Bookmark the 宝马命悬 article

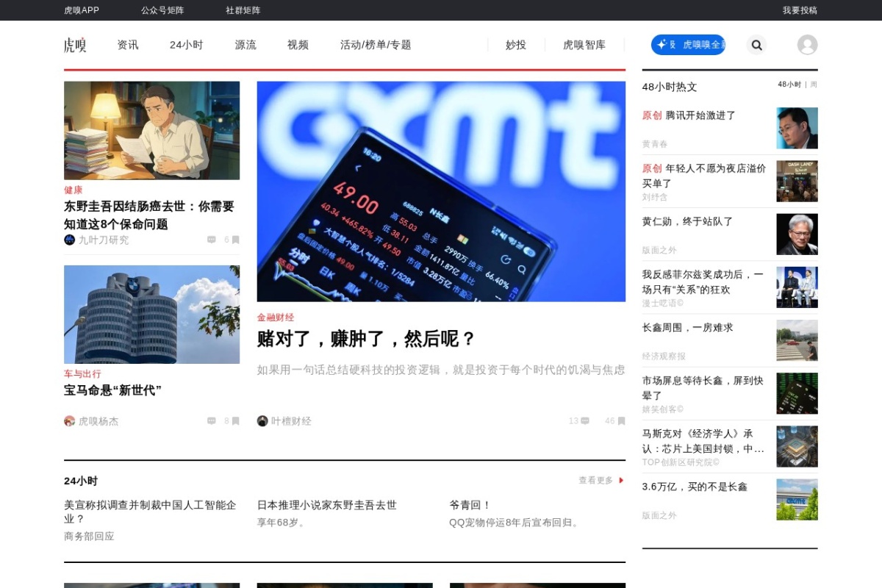(235, 421)
